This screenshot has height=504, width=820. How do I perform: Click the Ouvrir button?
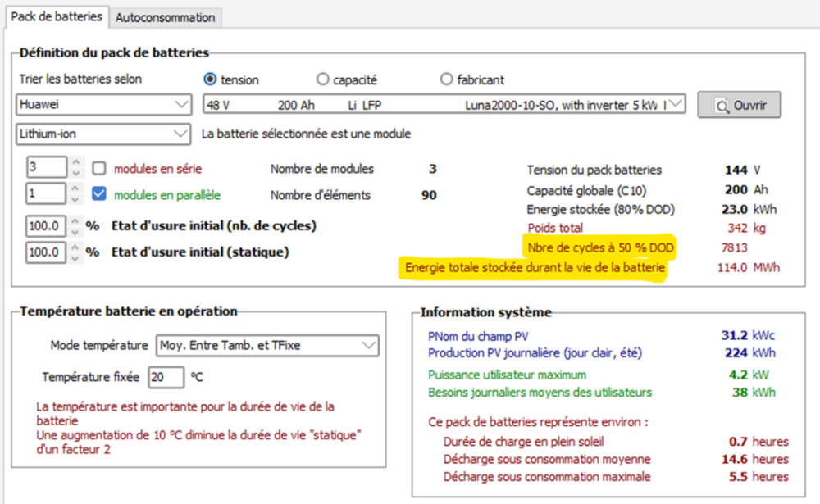(x=738, y=106)
